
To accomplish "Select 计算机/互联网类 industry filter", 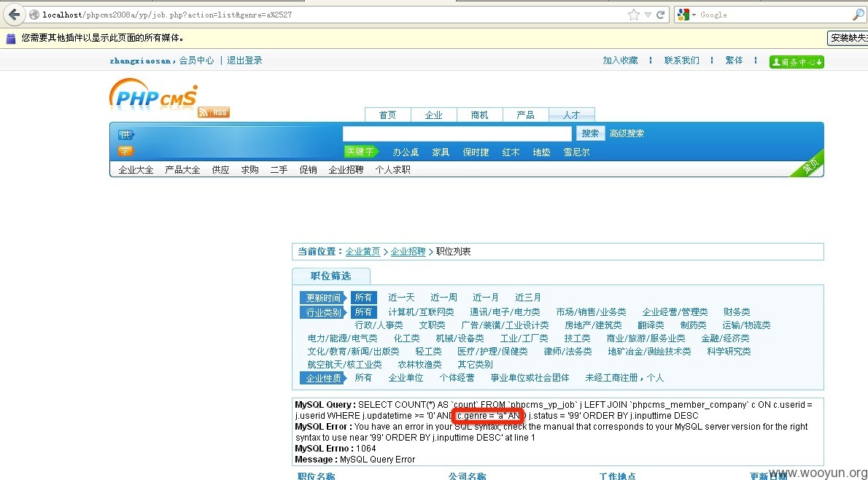I will tap(421, 312).
